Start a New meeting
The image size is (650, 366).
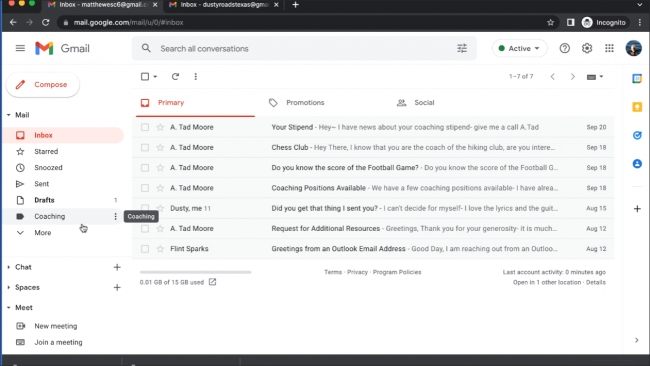click(x=56, y=326)
